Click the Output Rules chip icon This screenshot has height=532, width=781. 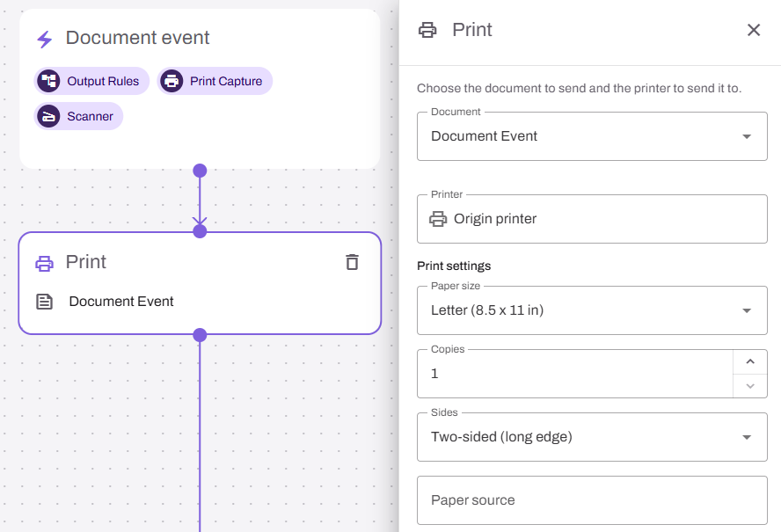pyautogui.click(x=49, y=81)
